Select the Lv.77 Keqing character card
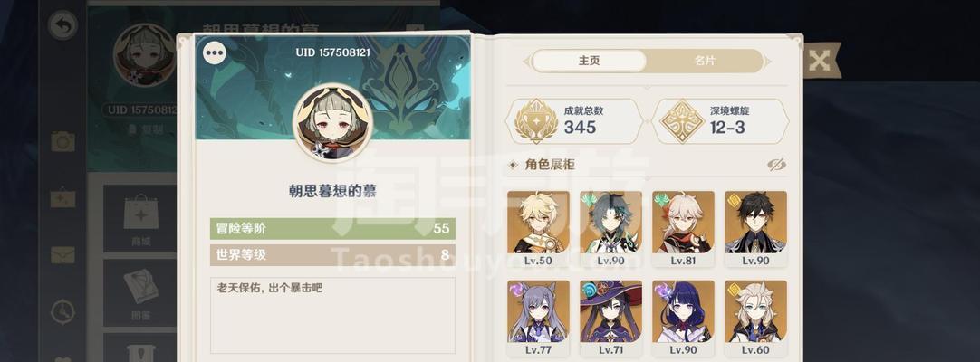980x362 pixels. tap(538, 319)
